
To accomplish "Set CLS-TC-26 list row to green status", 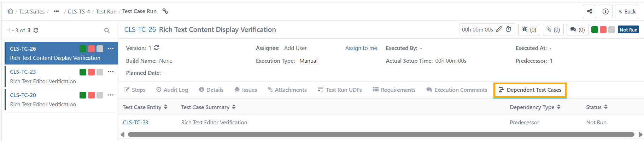I will pyautogui.click(x=83, y=49).
